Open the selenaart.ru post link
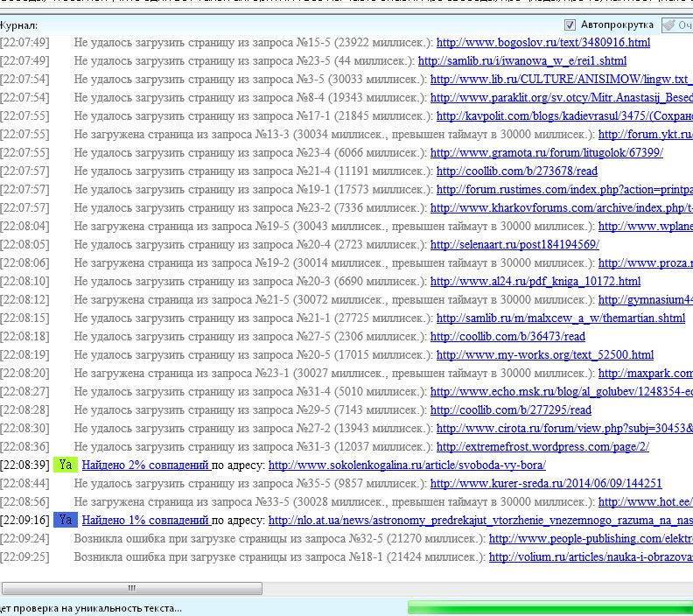This screenshot has width=693, height=616. (514, 244)
